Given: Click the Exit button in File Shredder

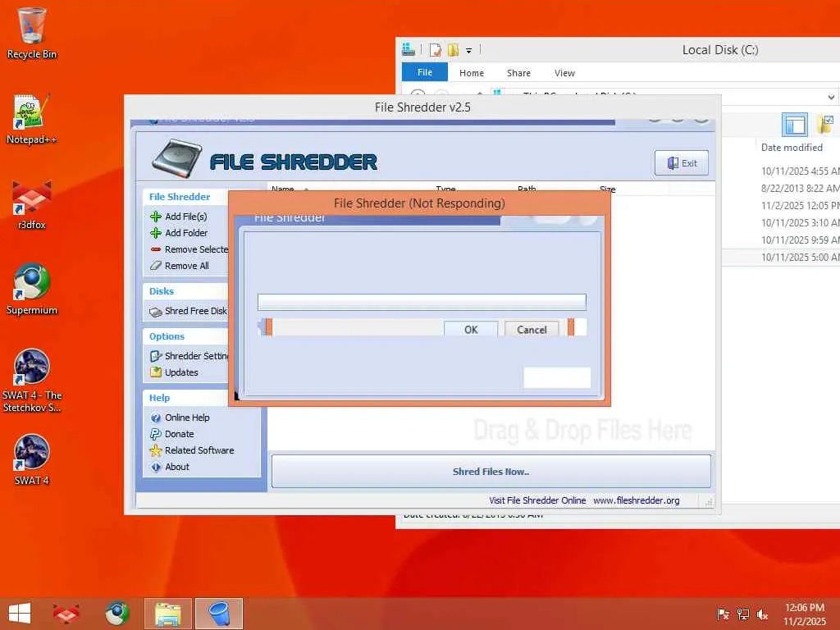Looking at the screenshot, I should (682, 163).
